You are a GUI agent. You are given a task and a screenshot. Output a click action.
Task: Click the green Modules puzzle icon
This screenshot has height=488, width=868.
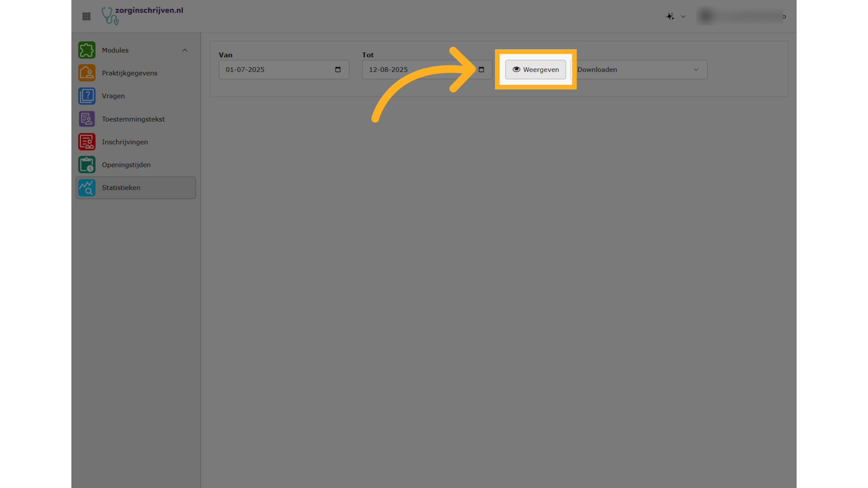coord(87,50)
